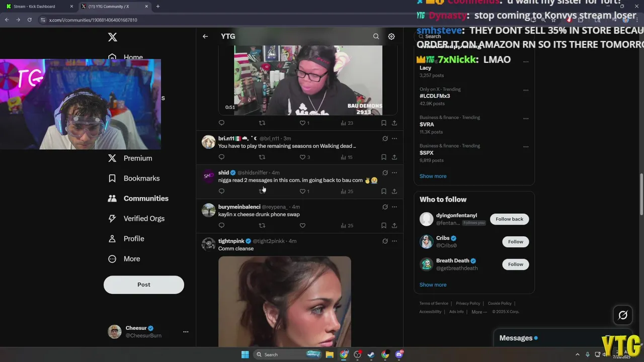The image size is (644, 362).
Task: Reply to burymeinbalenci's phone swap post
Action: pos(221,225)
